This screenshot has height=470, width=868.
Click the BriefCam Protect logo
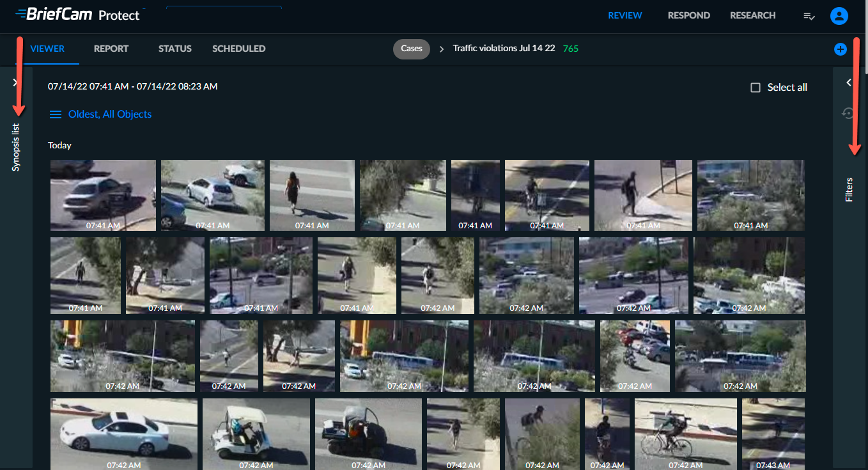tap(77, 14)
